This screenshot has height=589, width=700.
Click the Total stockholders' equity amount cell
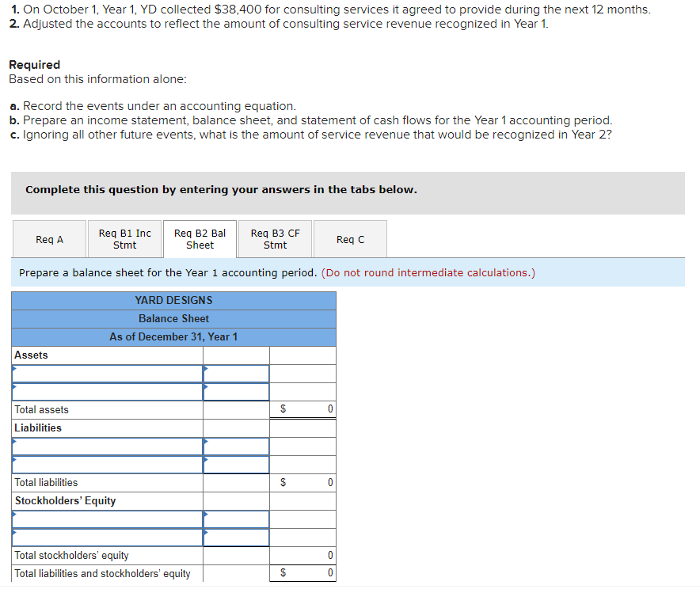pyautogui.click(x=303, y=555)
